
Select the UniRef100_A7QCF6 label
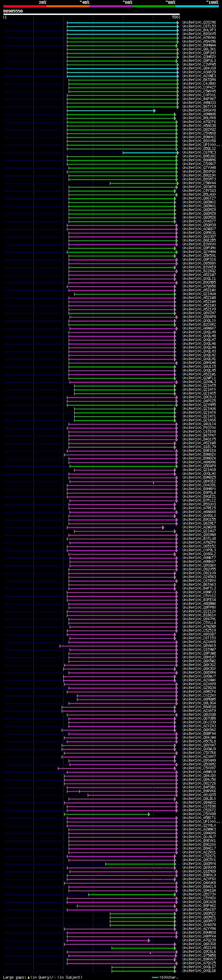199,122
